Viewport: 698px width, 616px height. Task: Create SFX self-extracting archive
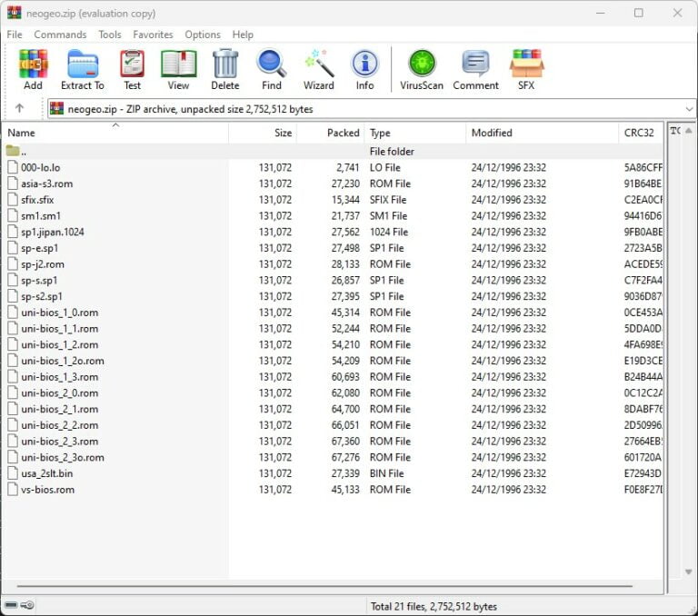pyautogui.click(x=526, y=70)
